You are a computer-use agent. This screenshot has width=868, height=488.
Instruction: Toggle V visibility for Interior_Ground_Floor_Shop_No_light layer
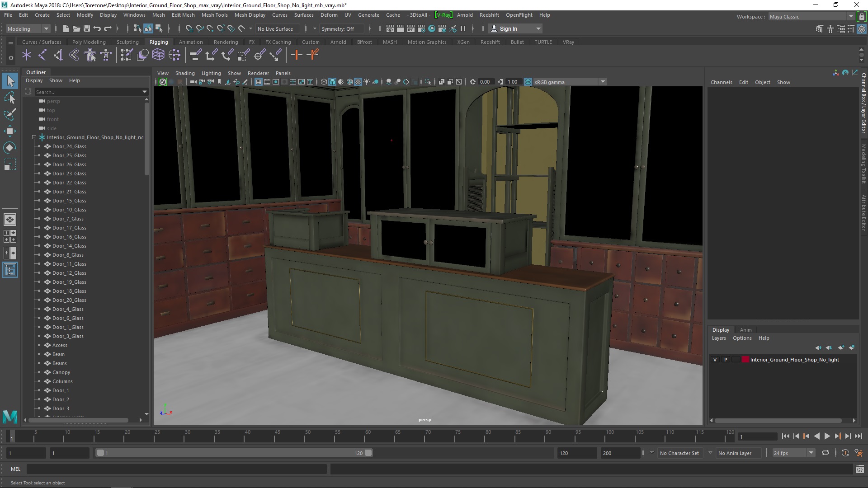pos(715,360)
